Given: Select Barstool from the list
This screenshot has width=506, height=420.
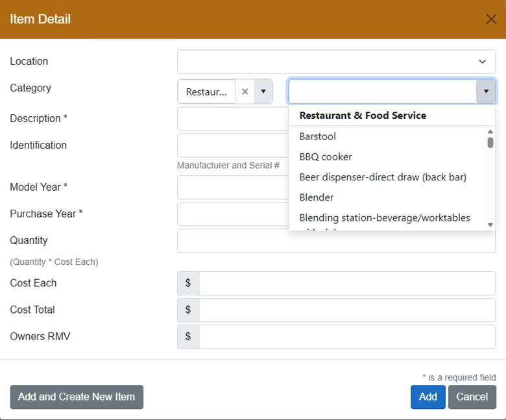Looking at the screenshot, I should tap(318, 136).
